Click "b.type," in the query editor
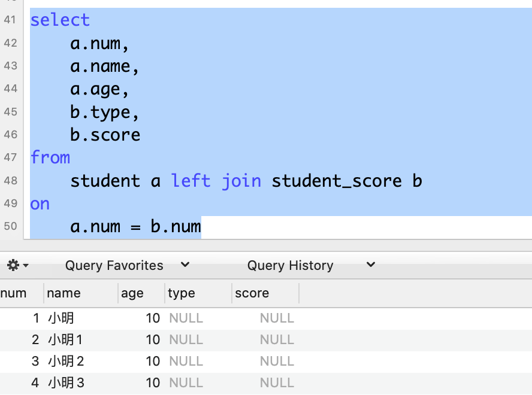 pyautogui.click(x=104, y=113)
